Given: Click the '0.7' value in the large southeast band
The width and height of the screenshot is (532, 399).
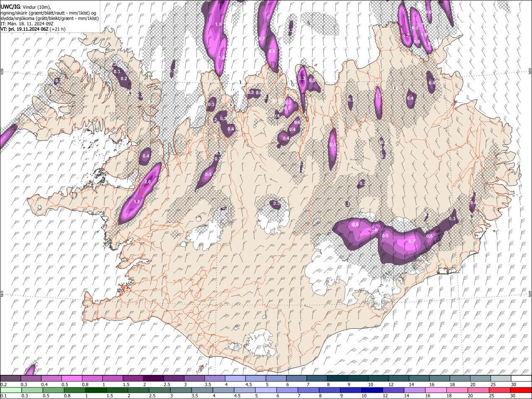Looking at the screenshot, I should (x=412, y=241).
